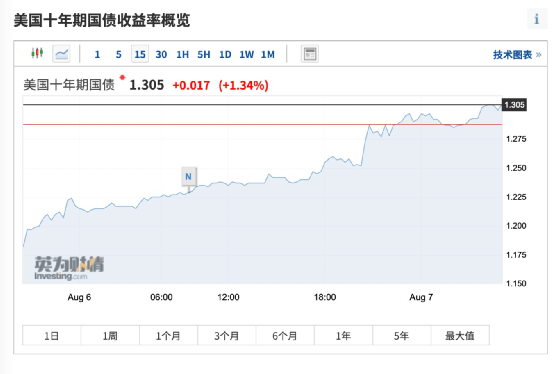Viewport: 554px width, 374px height.
Task: Show the 5年 range
Action: pyautogui.click(x=401, y=335)
